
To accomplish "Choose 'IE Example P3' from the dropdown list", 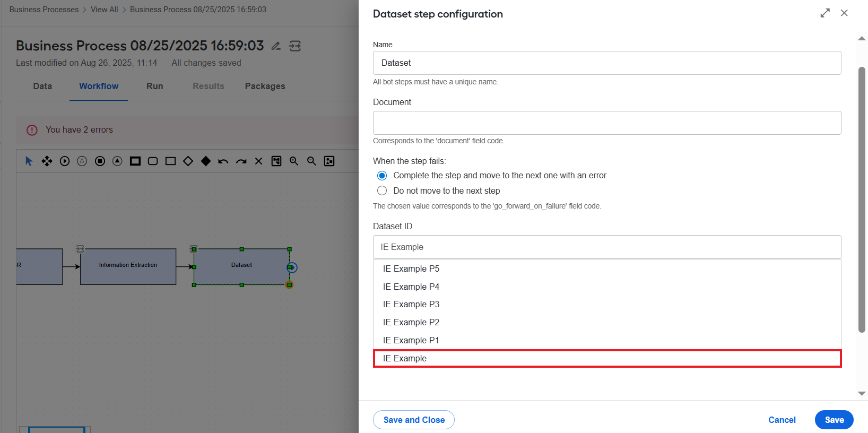I will click(607, 305).
